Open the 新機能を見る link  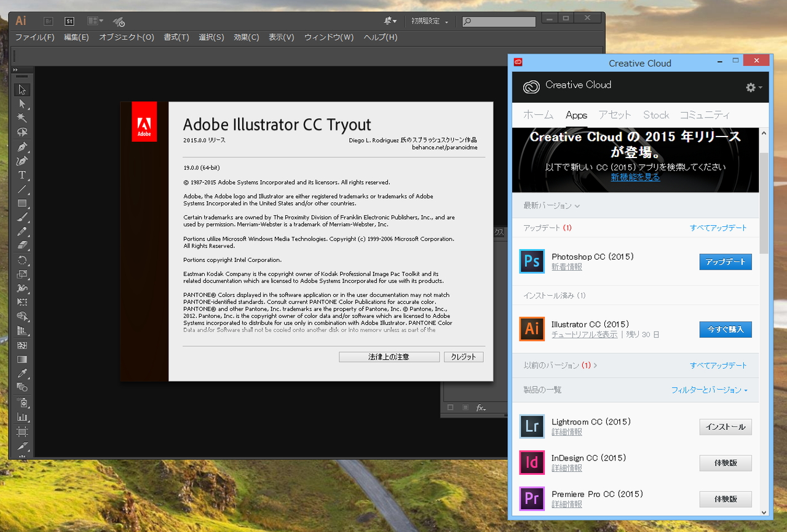[635, 177]
